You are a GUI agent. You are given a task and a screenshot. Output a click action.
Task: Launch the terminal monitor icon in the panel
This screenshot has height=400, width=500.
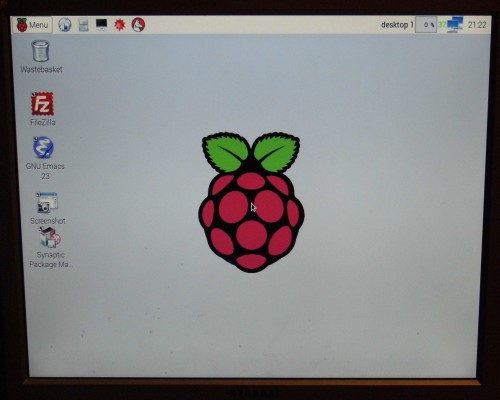101,25
